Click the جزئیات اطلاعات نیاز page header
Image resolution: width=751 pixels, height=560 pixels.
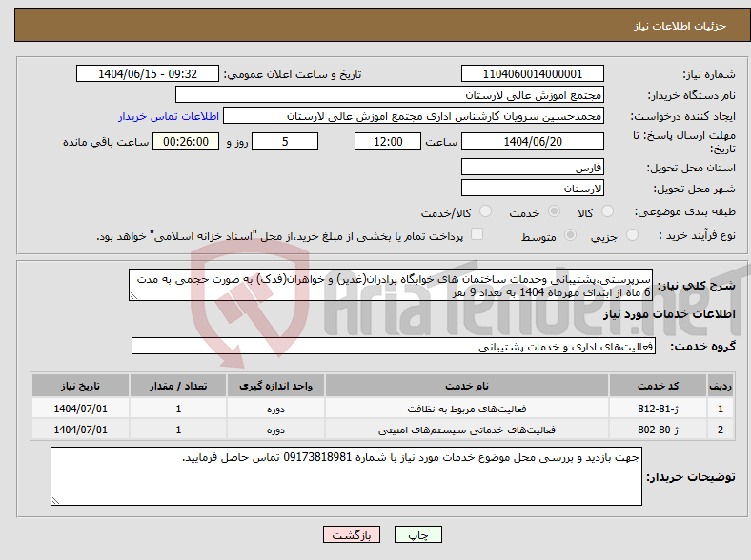coord(680,26)
